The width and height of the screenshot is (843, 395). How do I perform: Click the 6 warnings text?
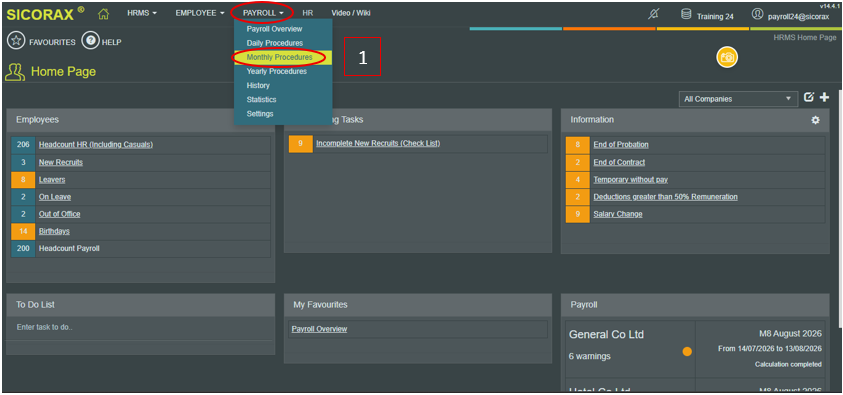(590, 356)
